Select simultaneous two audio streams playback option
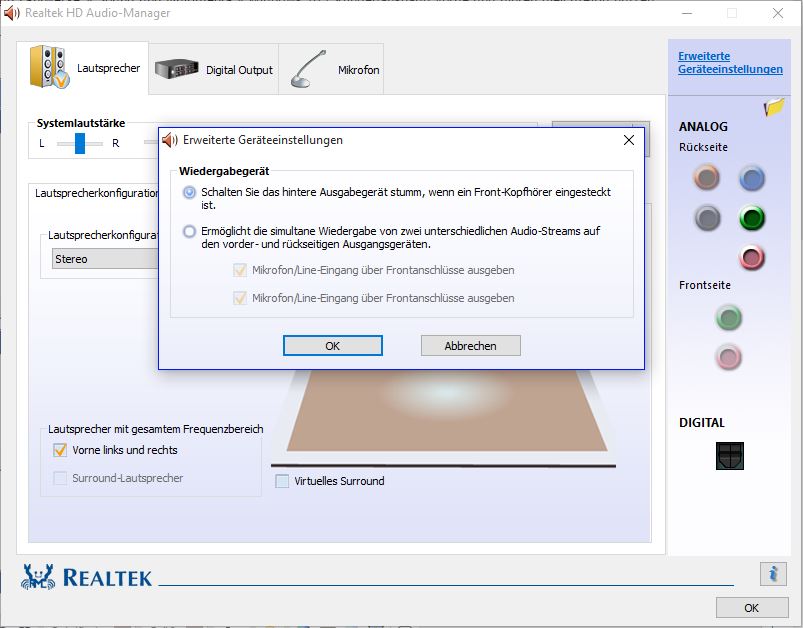Screen dimensions: 803x628 189,232
